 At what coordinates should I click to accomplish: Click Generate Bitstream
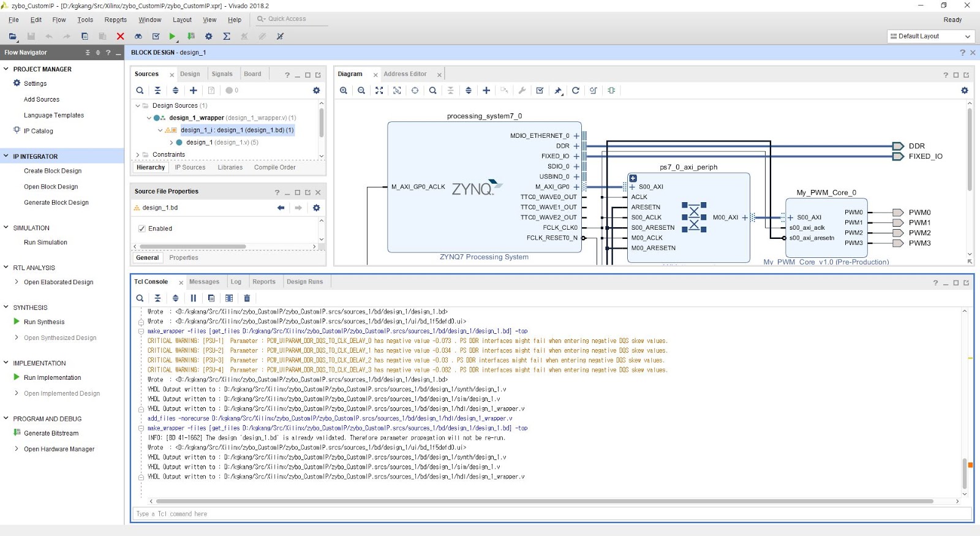click(51, 433)
